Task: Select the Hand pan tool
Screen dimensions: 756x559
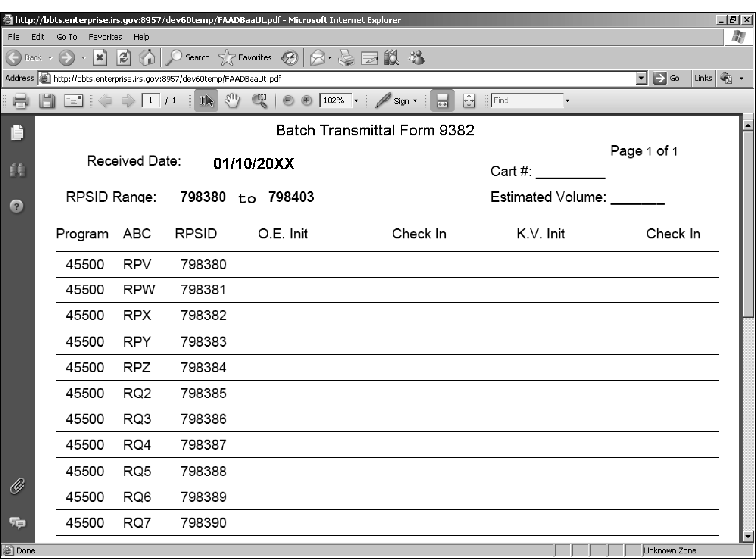Action: 232,101
